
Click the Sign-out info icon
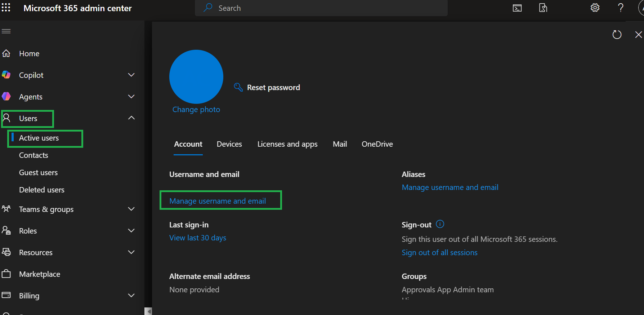coord(440,224)
